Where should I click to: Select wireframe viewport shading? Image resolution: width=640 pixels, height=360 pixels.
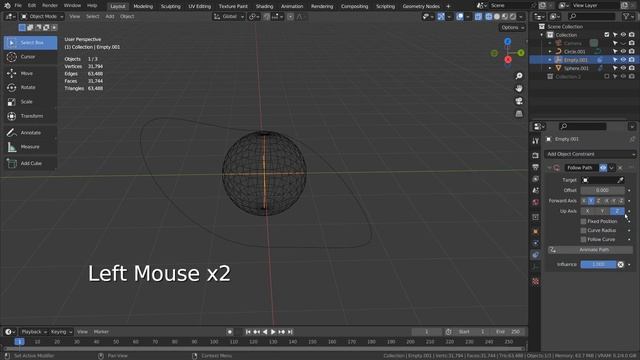pyautogui.click(x=489, y=17)
